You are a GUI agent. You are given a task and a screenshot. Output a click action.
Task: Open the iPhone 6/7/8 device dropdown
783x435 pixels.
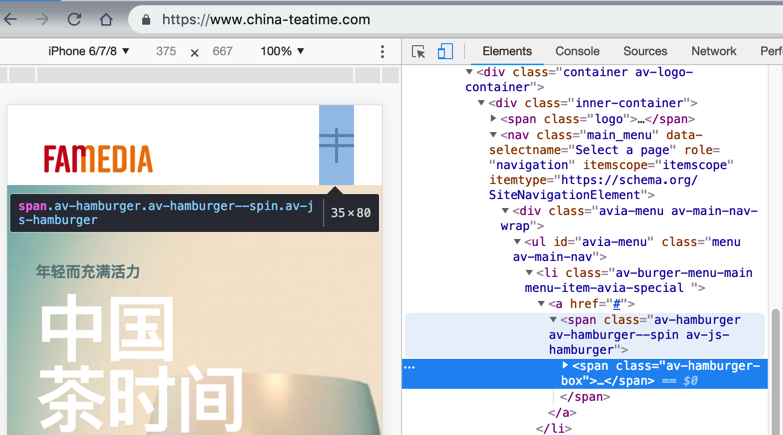[89, 51]
